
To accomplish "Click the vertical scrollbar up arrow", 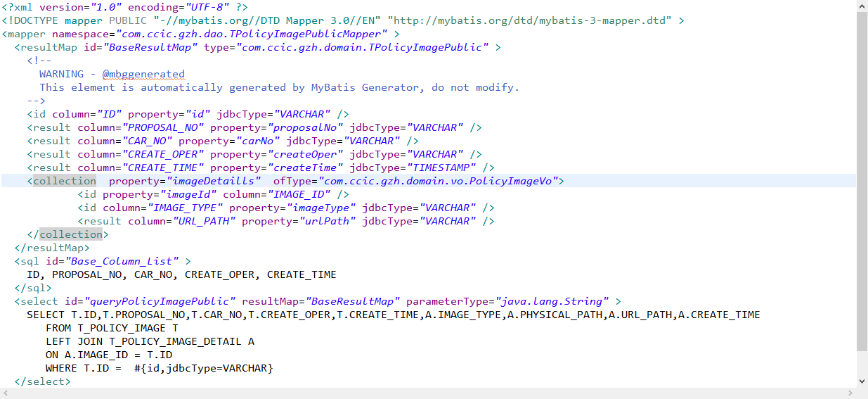I will click(862, 6).
